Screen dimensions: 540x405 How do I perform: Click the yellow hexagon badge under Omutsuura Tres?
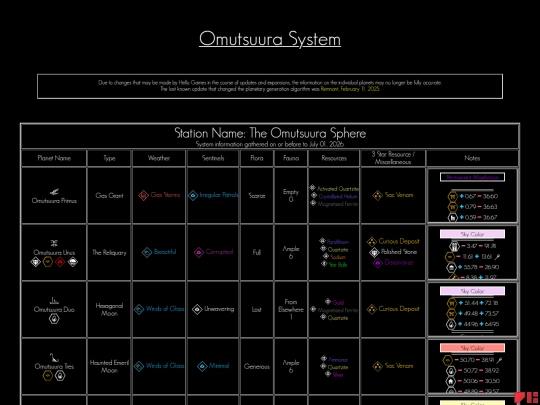tap(48, 376)
